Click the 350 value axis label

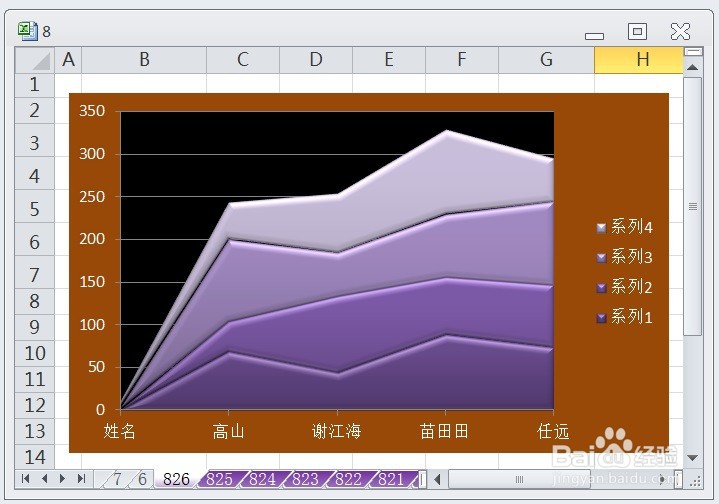[x=92, y=111]
